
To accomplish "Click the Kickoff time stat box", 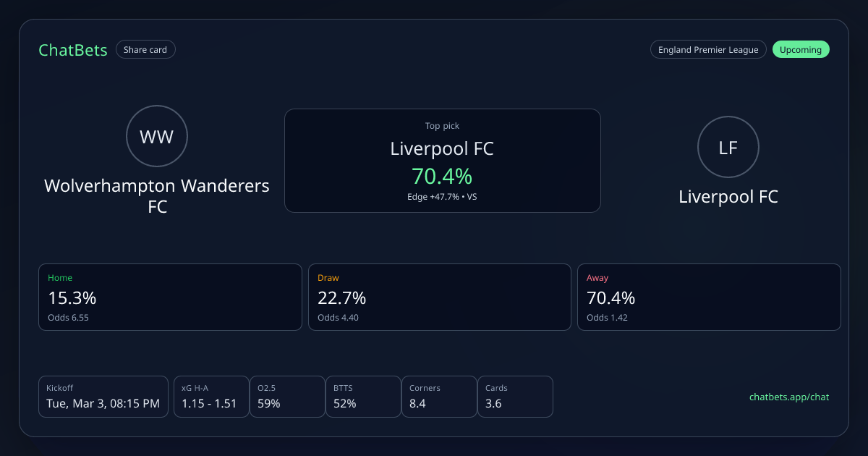I will pos(103,397).
